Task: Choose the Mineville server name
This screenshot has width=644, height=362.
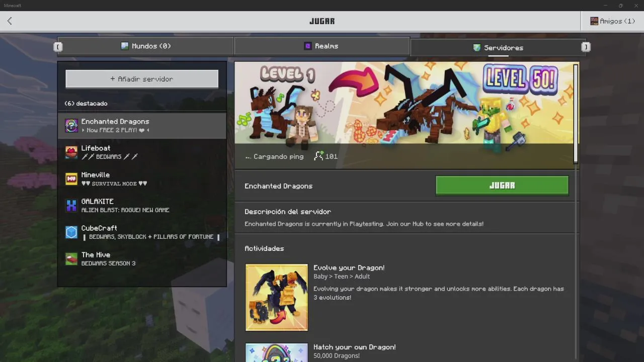Action: click(x=96, y=175)
